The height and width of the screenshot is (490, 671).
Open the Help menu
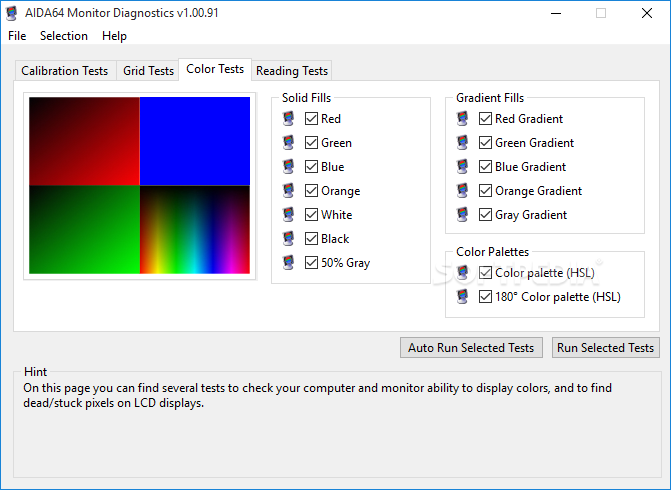coord(114,36)
